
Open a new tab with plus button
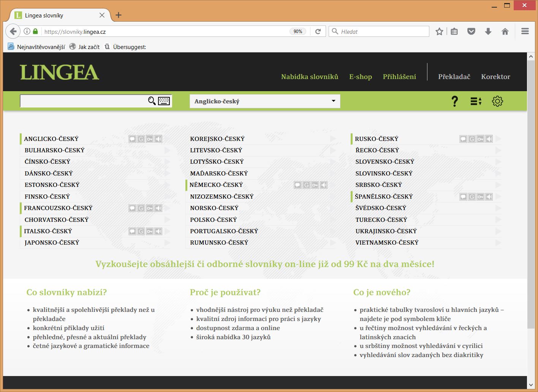pyautogui.click(x=119, y=15)
